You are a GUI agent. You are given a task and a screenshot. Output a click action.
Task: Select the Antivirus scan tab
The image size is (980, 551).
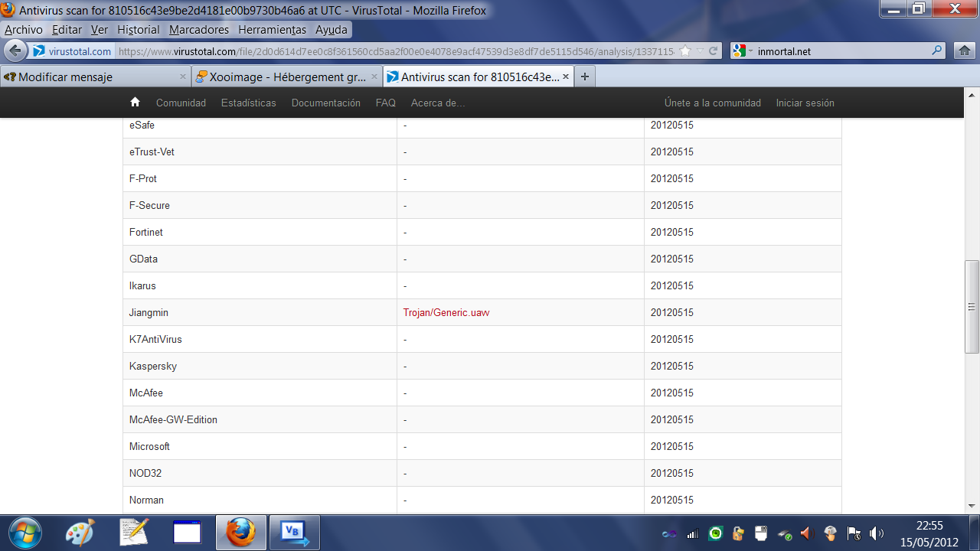[x=478, y=77]
